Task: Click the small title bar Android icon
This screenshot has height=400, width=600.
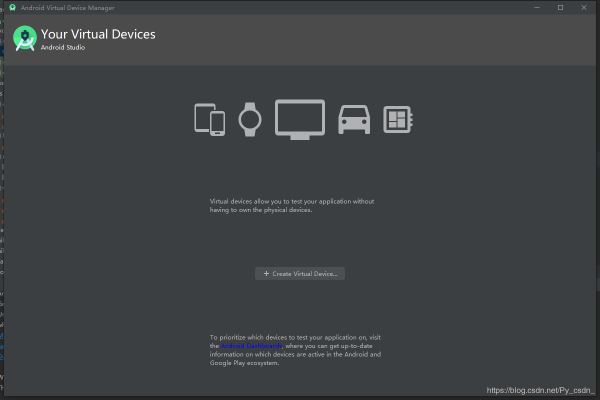Action: point(13,7)
